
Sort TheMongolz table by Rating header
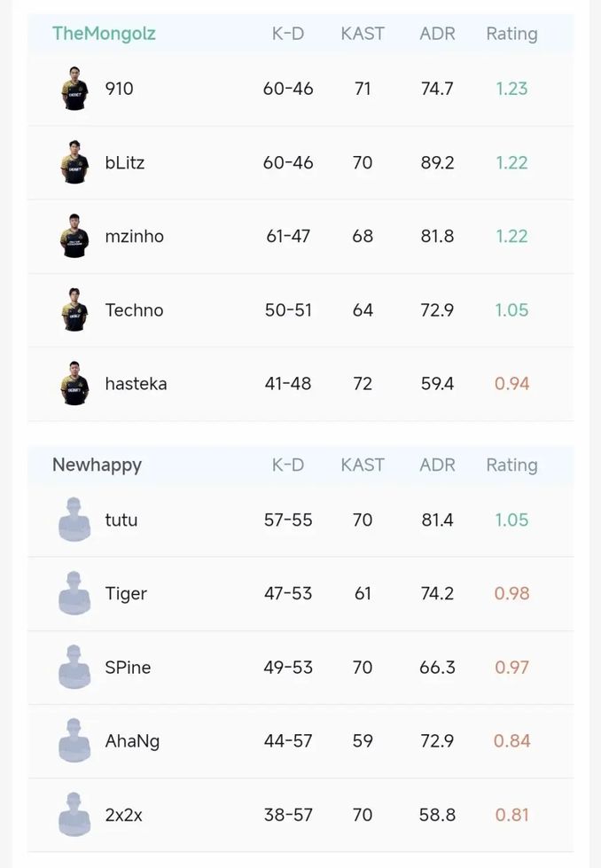pyautogui.click(x=511, y=34)
